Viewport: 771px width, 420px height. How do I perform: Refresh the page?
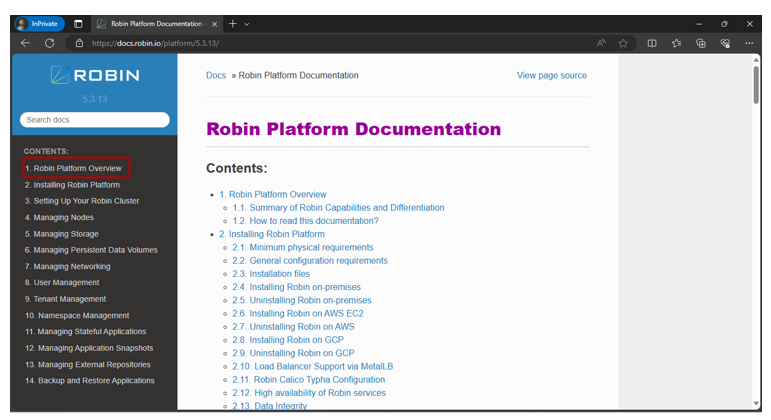(x=50, y=43)
